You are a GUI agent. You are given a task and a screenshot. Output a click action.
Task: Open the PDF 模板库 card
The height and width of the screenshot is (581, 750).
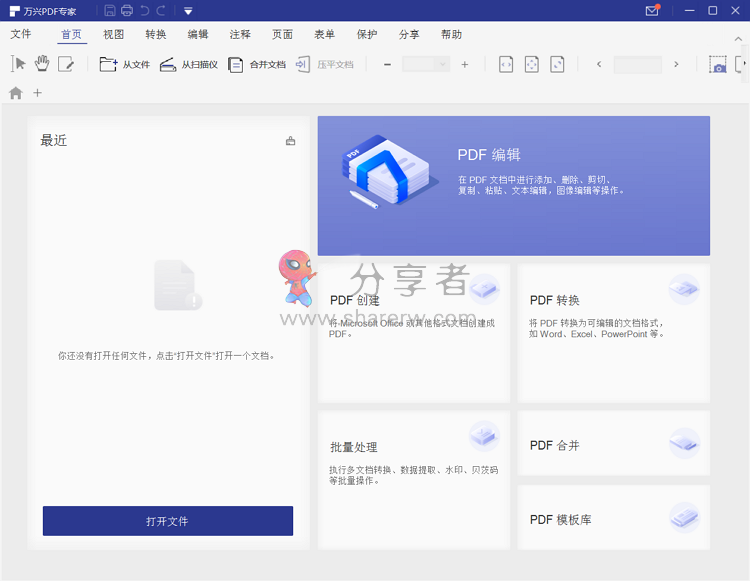614,517
